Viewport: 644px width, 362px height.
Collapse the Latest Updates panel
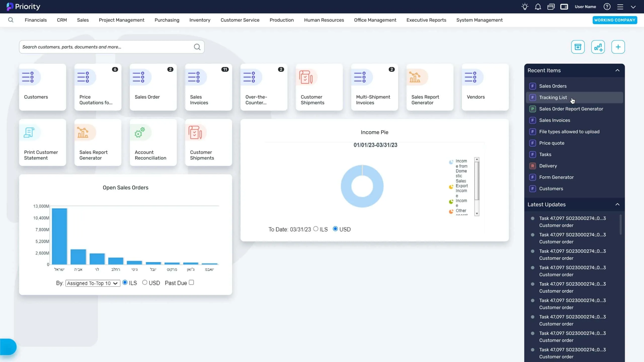coord(617,204)
